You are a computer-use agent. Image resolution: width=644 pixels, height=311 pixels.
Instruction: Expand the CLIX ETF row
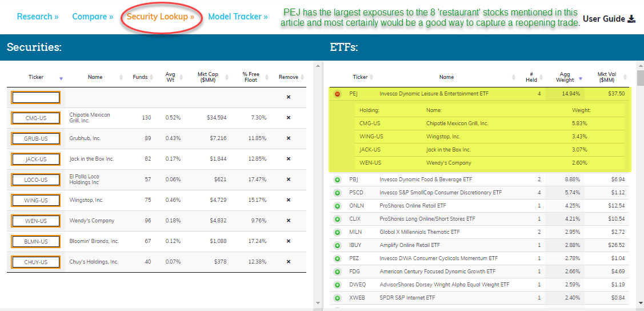click(338, 219)
